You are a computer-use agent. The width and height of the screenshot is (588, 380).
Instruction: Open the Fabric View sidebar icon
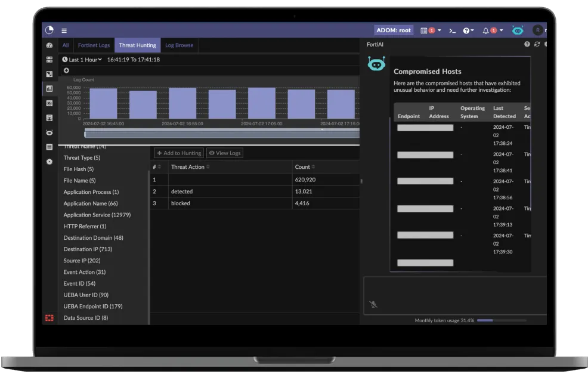pos(49,75)
